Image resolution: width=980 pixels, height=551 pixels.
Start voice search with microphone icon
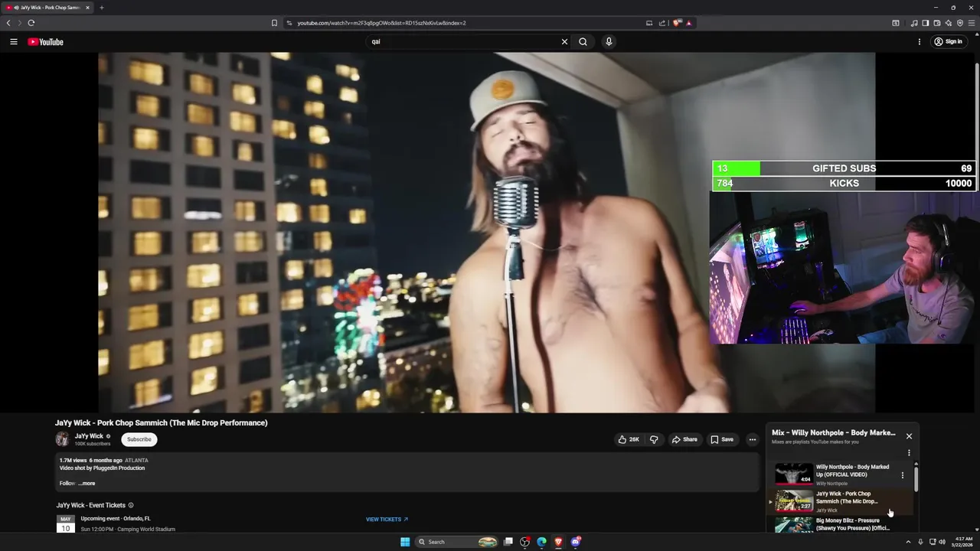(609, 42)
